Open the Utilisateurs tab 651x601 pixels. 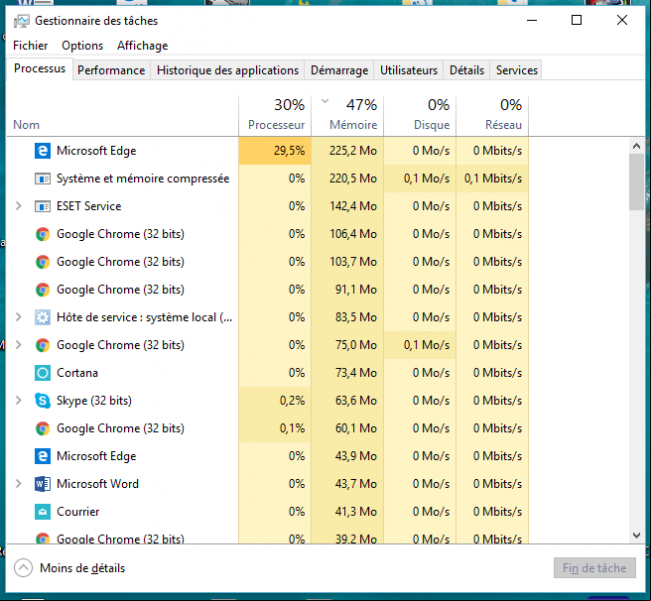coord(409,70)
